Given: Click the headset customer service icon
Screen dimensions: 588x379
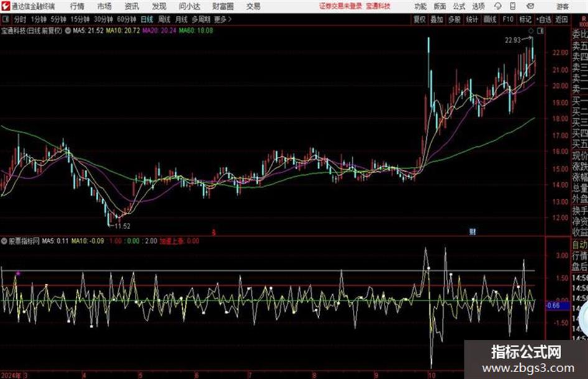Looking at the screenshot, I should 498,6.
